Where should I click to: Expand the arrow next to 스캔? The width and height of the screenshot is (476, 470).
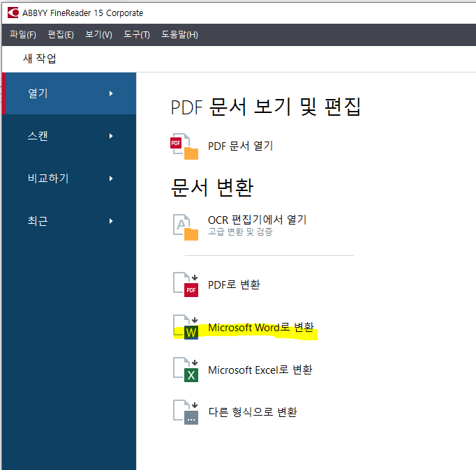click(111, 136)
